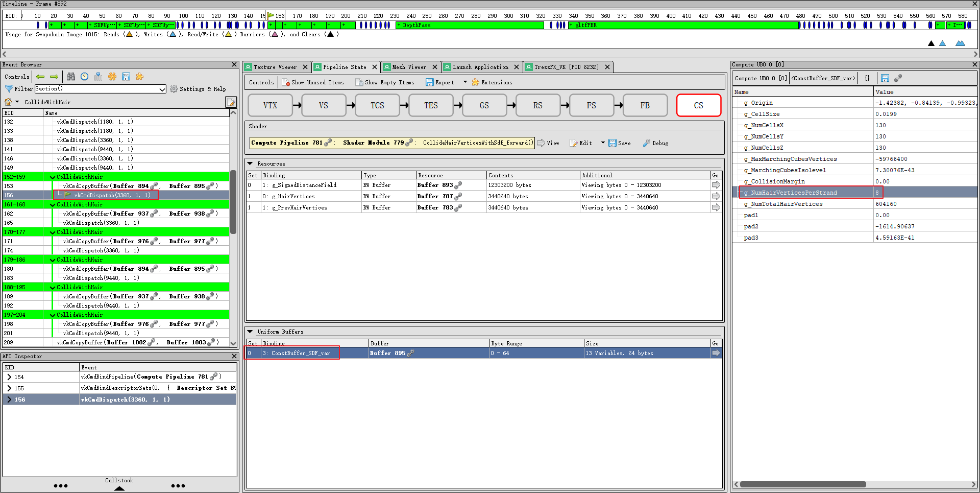The height and width of the screenshot is (493, 980).
Task: Select the RS pipeline stage
Action: tap(538, 105)
